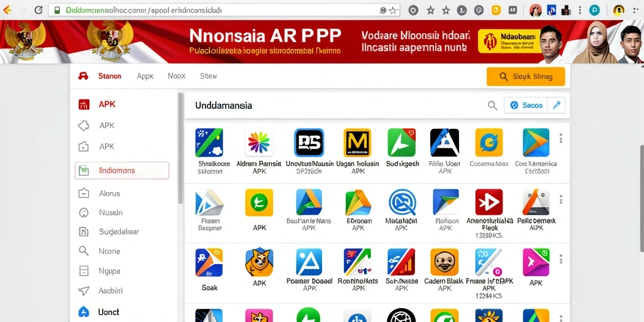Click the Sacos button with checkmark
Image resolution: width=644 pixels, height=322 pixels.
[x=526, y=105]
